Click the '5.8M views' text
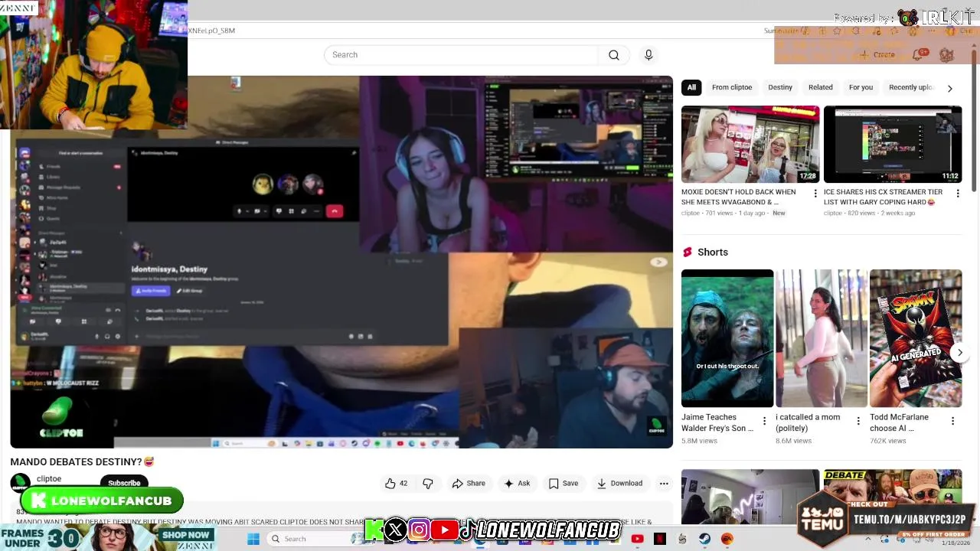 (699, 441)
